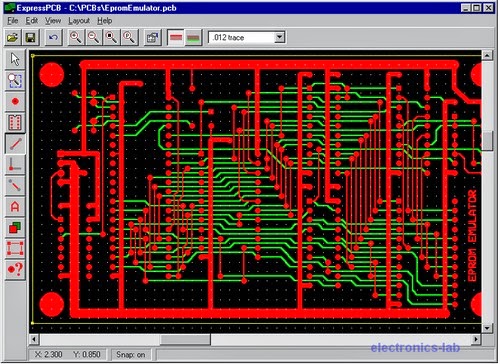Open the Layout menu
Image resolution: width=500 pixels, height=364 pixels.
click(x=79, y=21)
